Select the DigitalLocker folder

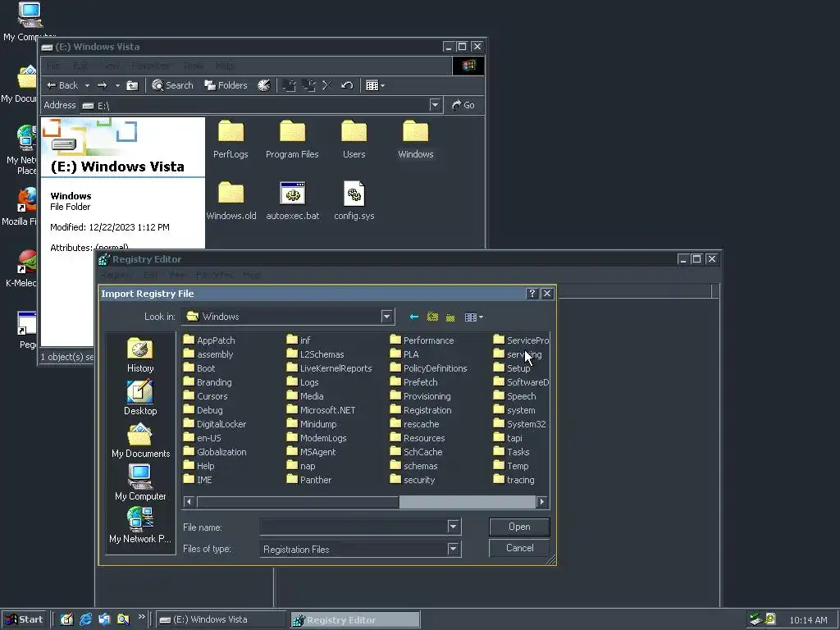pyautogui.click(x=215, y=424)
